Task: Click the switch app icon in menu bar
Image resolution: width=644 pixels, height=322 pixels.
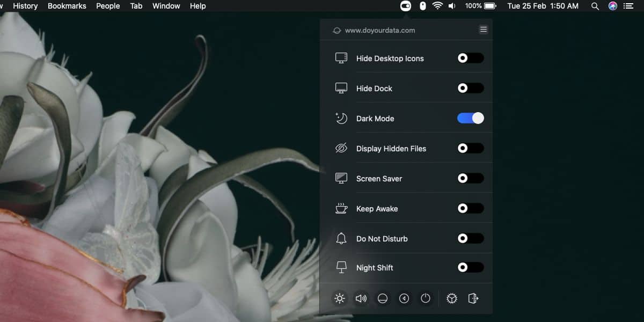Action: [406, 6]
